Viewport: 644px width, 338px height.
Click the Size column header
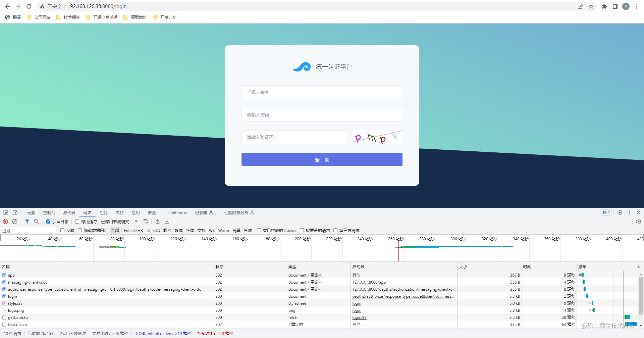490,267
